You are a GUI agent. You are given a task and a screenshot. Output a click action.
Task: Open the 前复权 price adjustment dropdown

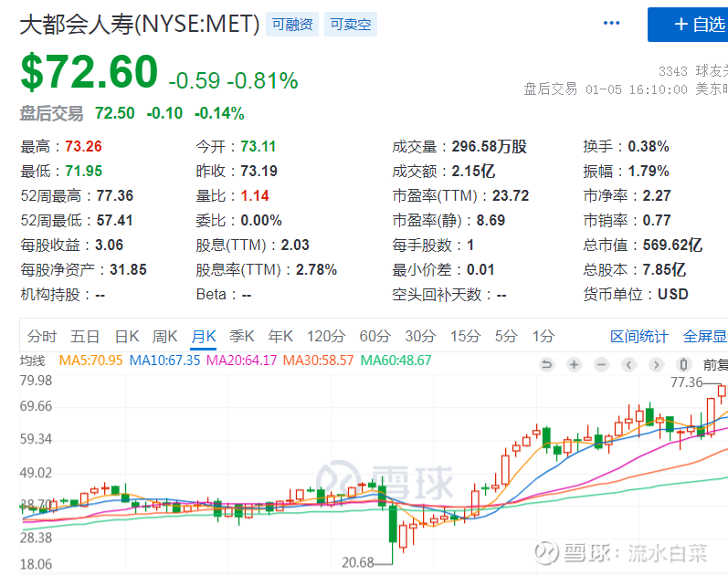coord(715,365)
